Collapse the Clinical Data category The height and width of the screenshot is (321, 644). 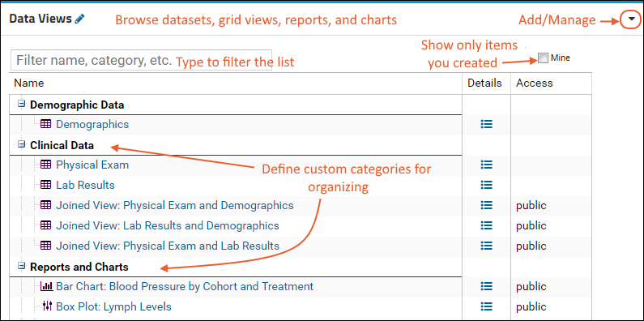[x=21, y=144]
